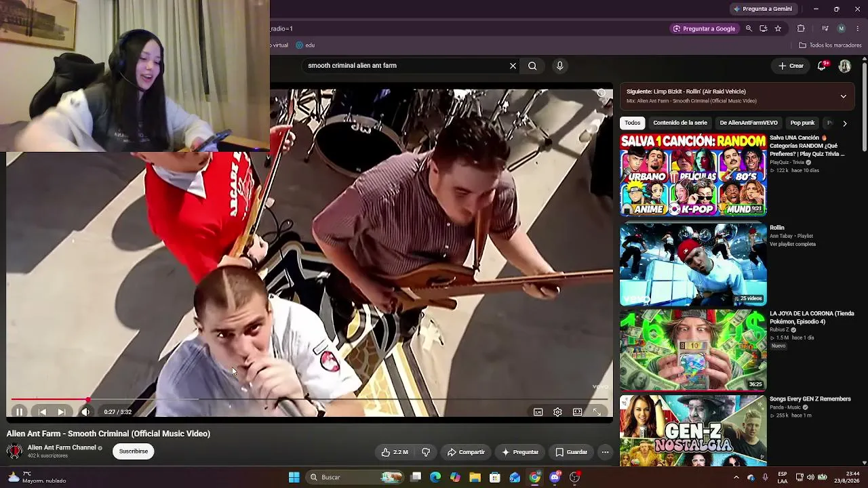Open the Rollin playlist thumbnail
The height and width of the screenshot is (488, 868).
[693, 264]
